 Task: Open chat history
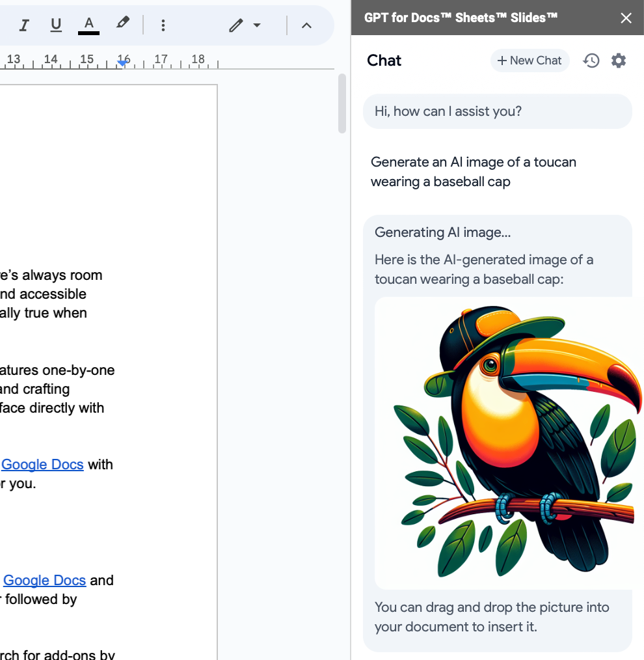(591, 61)
